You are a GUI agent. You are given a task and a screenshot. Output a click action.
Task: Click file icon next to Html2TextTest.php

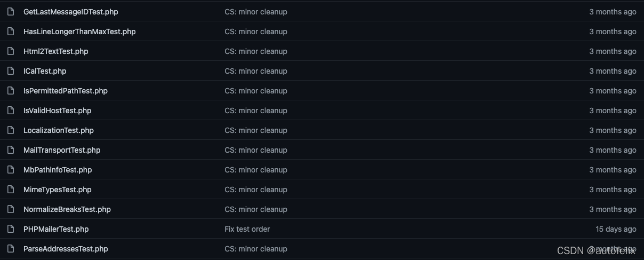[11, 51]
